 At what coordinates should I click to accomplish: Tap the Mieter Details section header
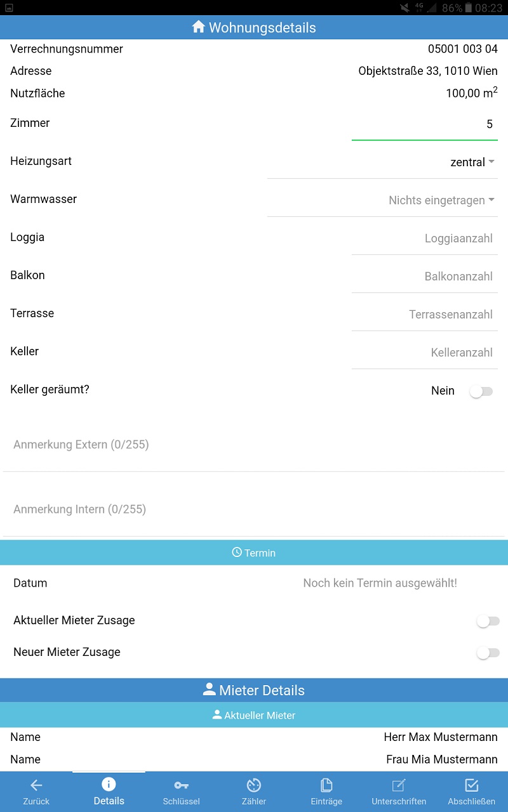tap(254, 690)
